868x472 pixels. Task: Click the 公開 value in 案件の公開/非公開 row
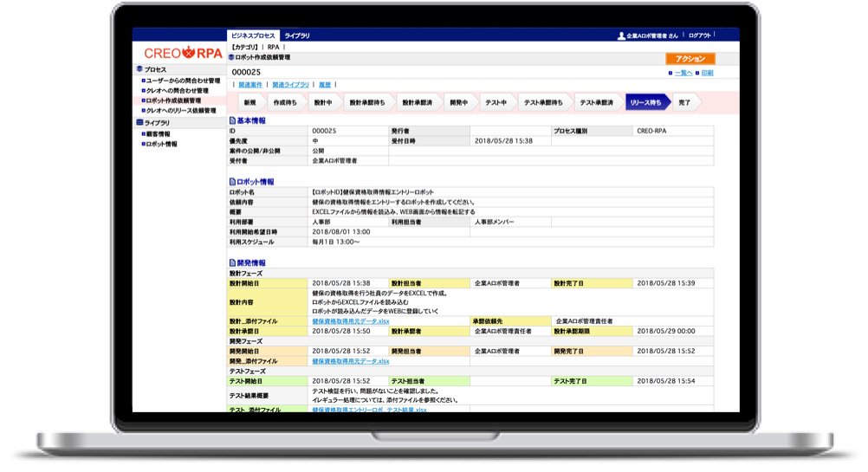[x=318, y=151]
